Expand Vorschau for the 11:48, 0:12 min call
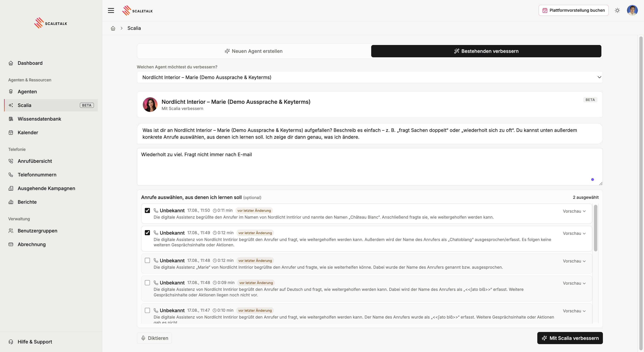 click(574, 261)
